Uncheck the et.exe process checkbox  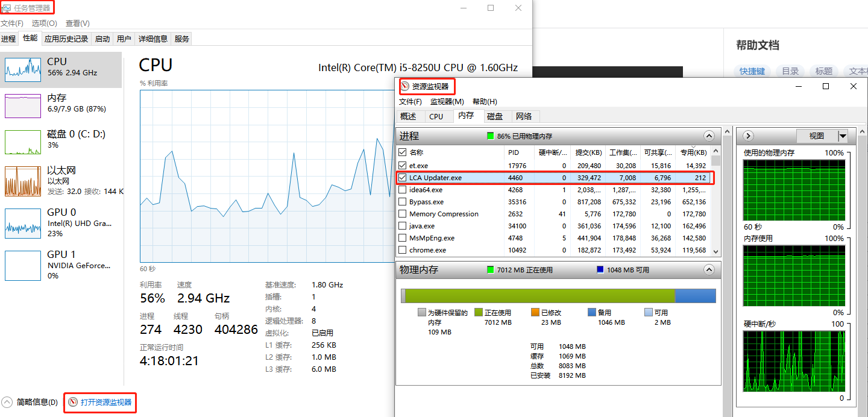point(403,166)
